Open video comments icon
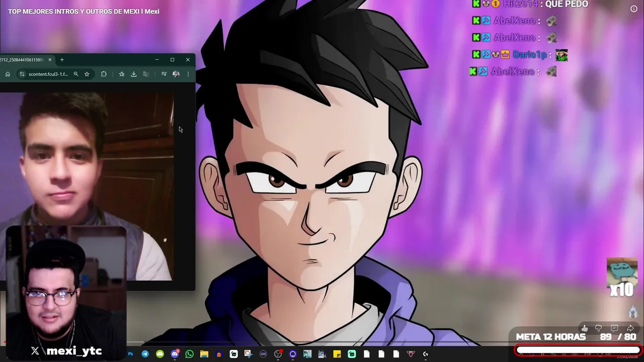This screenshot has width=644, height=362. [614, 328]
